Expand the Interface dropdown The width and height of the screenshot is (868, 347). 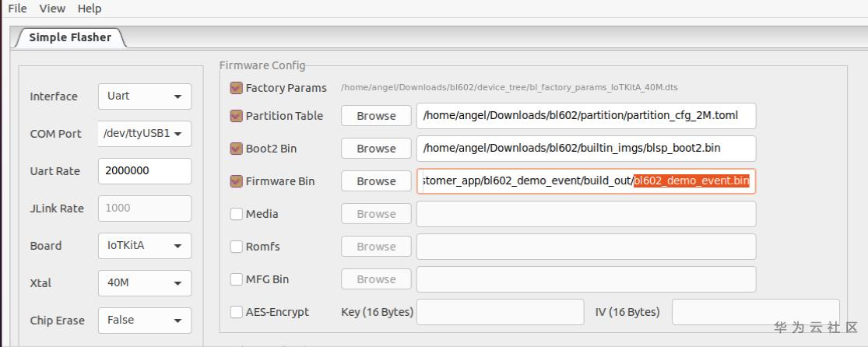pyautogui.click(x=144, y=96)
